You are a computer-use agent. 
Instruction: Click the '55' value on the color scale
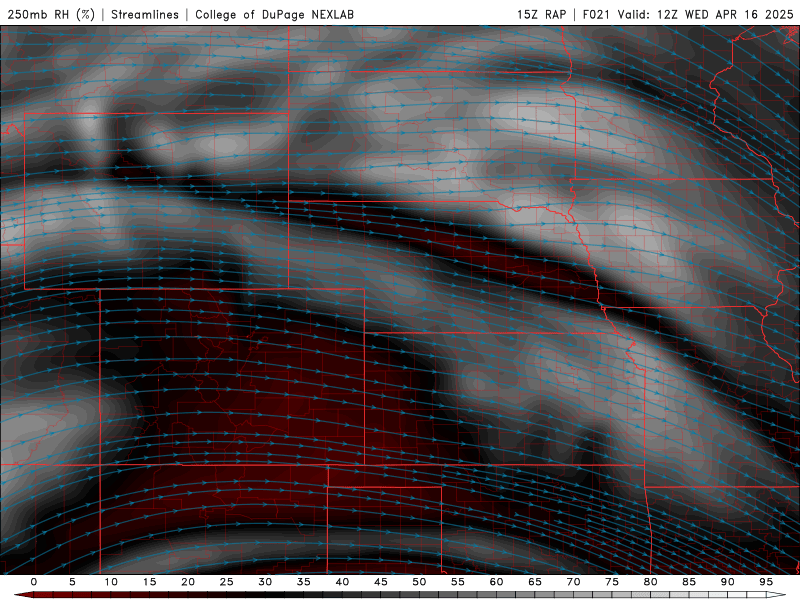coord(458,582)
